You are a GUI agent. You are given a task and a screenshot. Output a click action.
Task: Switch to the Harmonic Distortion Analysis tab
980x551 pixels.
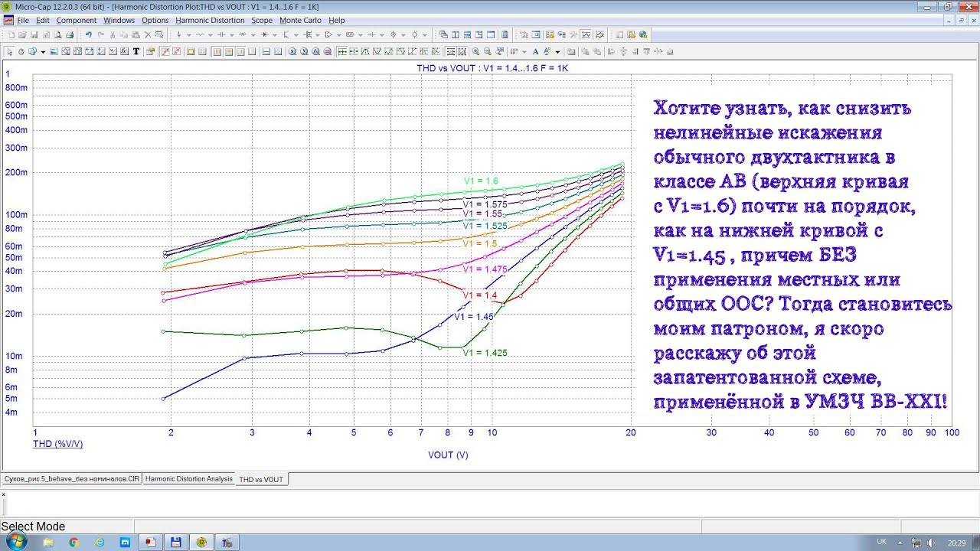[x=188, y=479]
